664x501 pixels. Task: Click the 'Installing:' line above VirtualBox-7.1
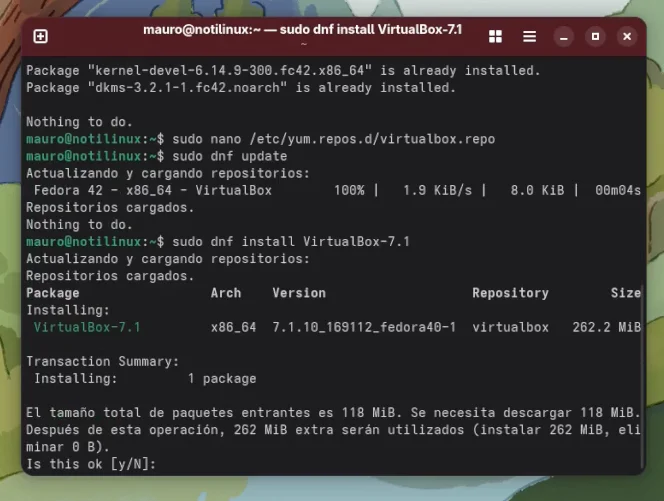point(68,310)
